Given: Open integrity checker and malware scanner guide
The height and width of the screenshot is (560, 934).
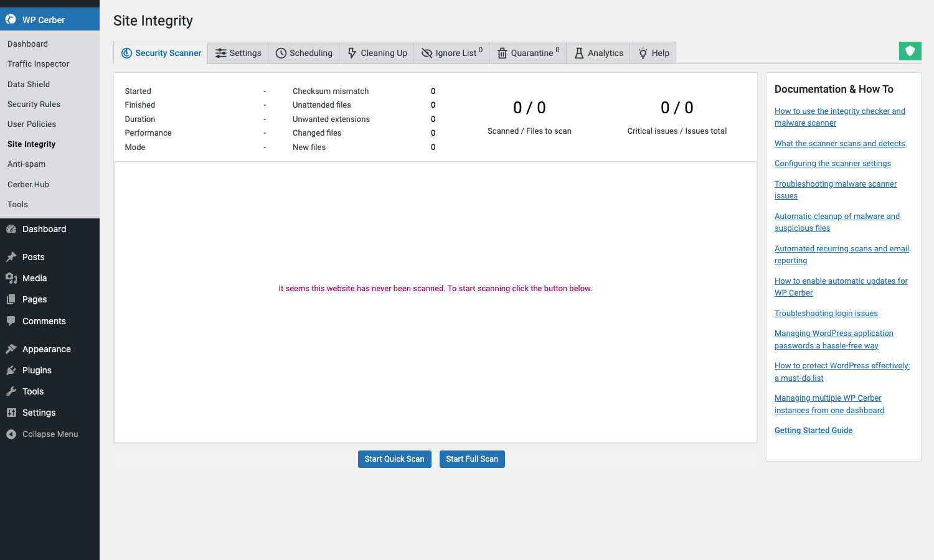Looking at the screenshot, I should (840, 117).
